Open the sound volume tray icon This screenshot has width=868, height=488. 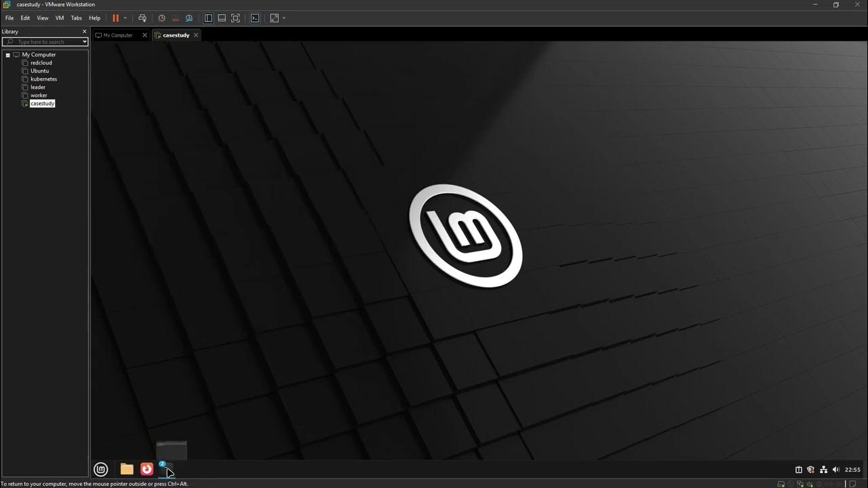coord(835,470)
